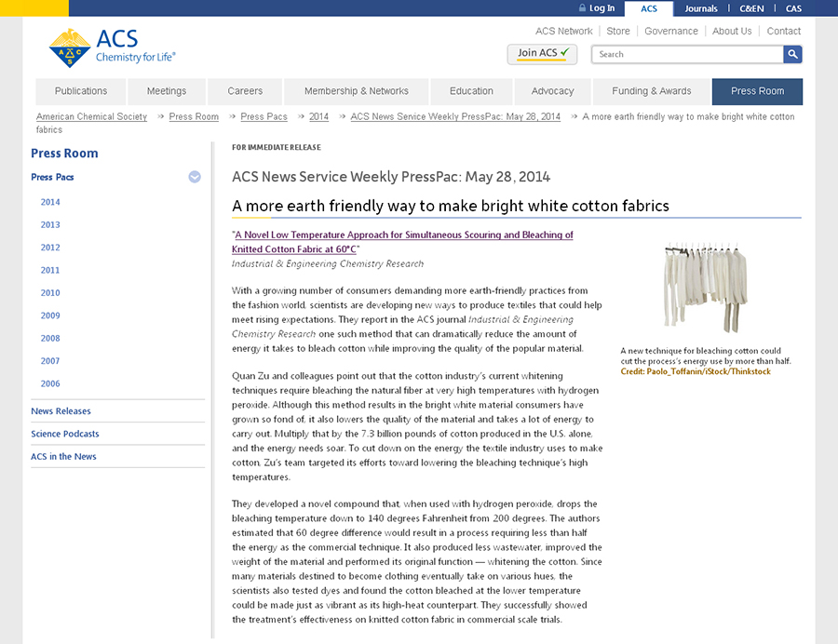This screenshot has height=644, width=838.
Task: Select the 2009 Press Pacs year
Action: 50,315
